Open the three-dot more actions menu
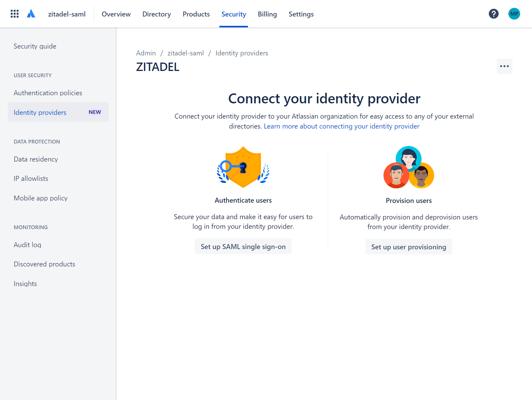532x400 pixels. [x=504, y=66]
